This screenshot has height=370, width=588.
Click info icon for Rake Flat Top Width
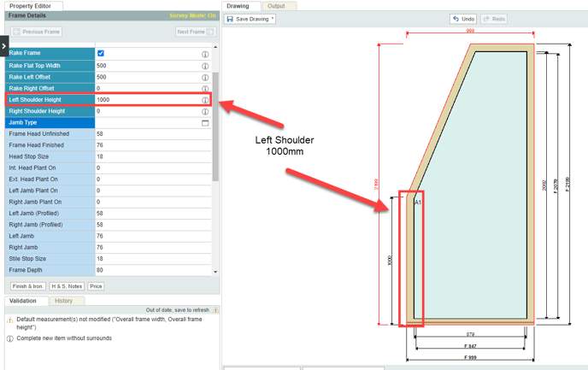(205, 66)
